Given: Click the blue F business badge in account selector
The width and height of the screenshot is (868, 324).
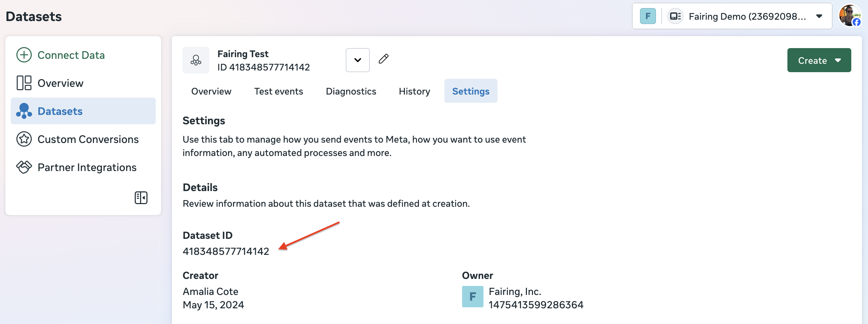Looking at the screenshot, I should pos(648,16).
